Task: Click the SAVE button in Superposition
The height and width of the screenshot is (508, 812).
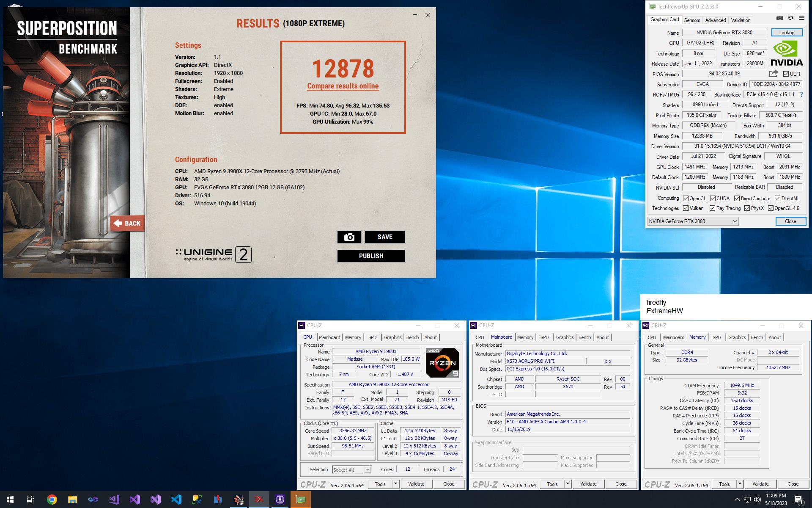Action: pyautogui.click(x=385, y=237)
